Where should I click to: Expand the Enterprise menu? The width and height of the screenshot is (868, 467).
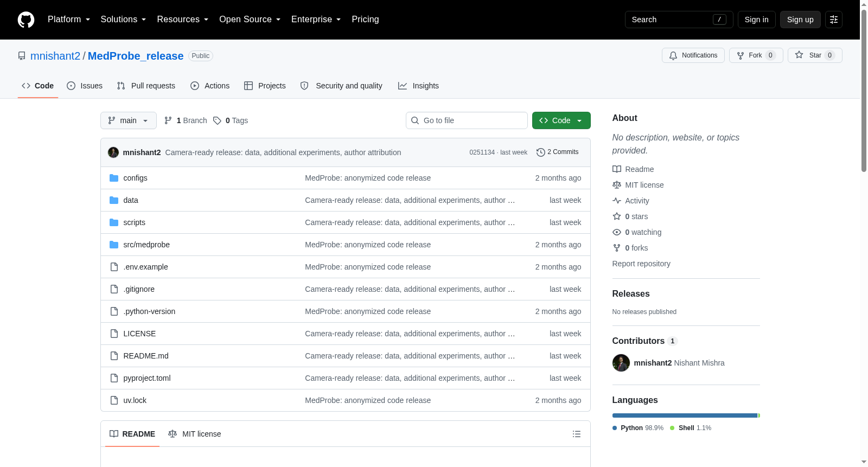[x=316, y=20]
